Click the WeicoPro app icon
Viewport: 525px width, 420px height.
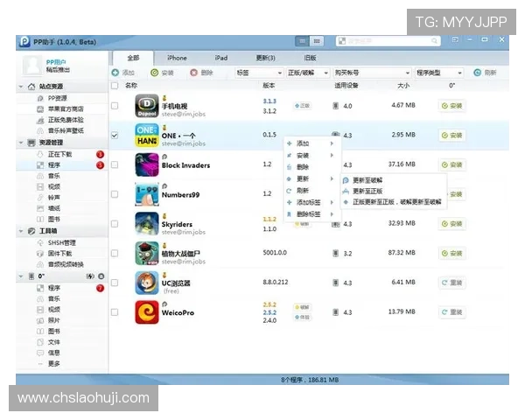tap(146, 312)
